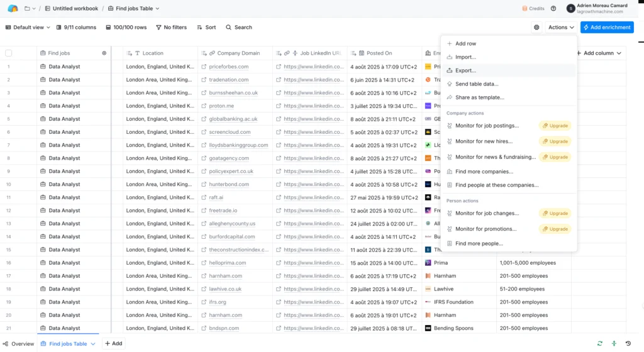Expand the Default view dropdown

(28, 28)
